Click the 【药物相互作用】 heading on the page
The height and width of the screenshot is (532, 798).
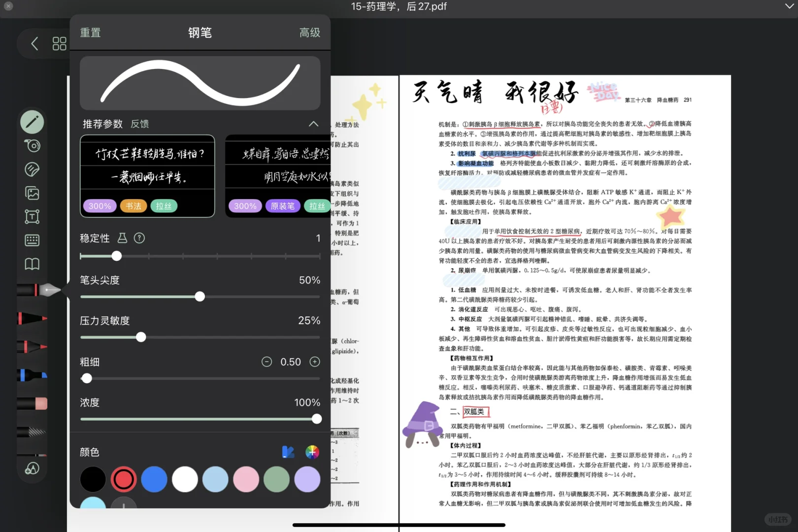471,358
